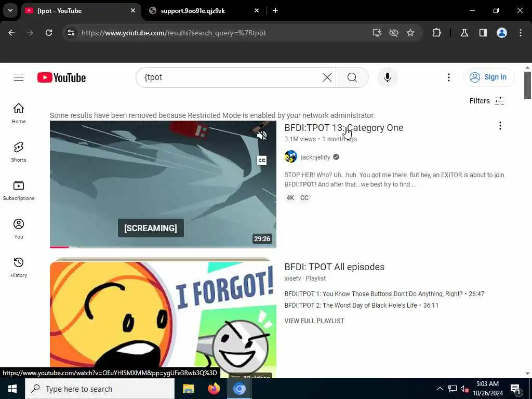Close the {tpot - YouTube tab

pos(133,10)
